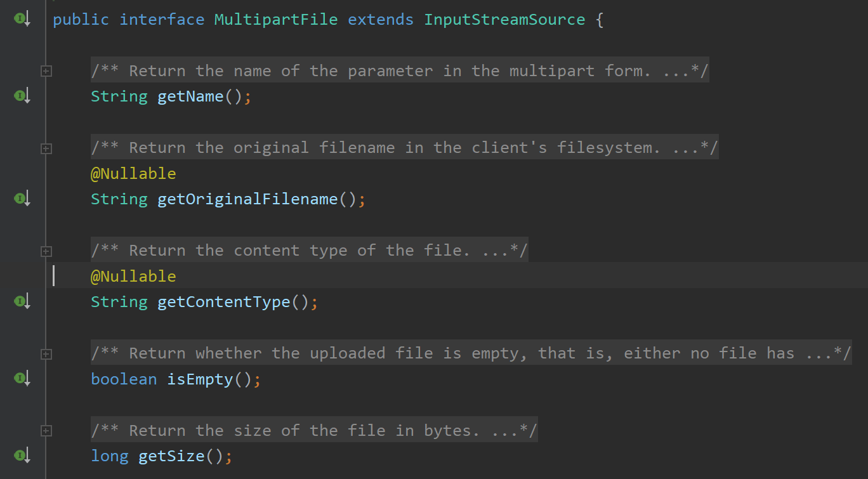The width and height of the screenshot is (868, 479).
Task: Click the @Nullable annotation above getOriginalFilename
Action: click(133, 174)
